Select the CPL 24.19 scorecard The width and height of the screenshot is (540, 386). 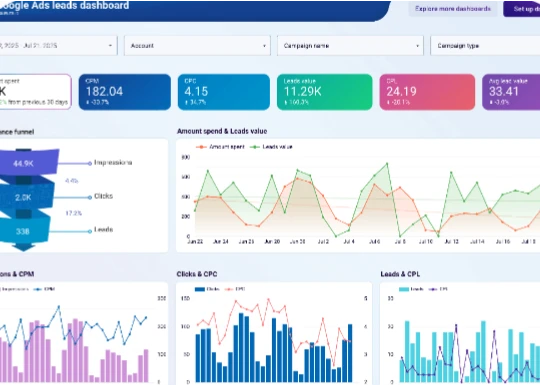[x=427, y=92]
